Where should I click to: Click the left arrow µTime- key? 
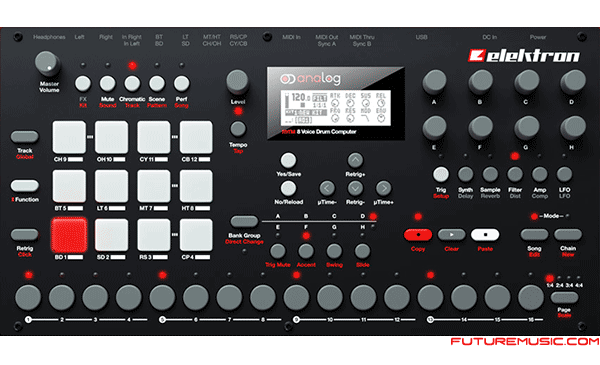coord(327,188)
